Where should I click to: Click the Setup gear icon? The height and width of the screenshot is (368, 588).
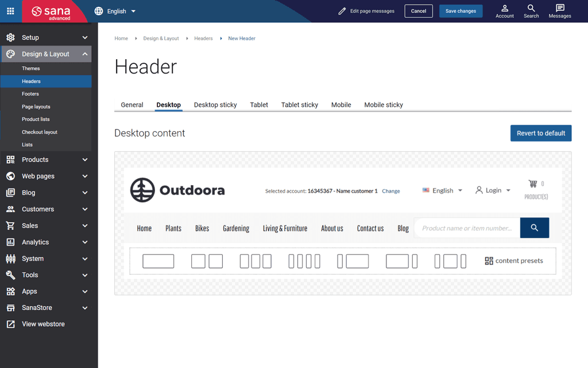[10, 37]
